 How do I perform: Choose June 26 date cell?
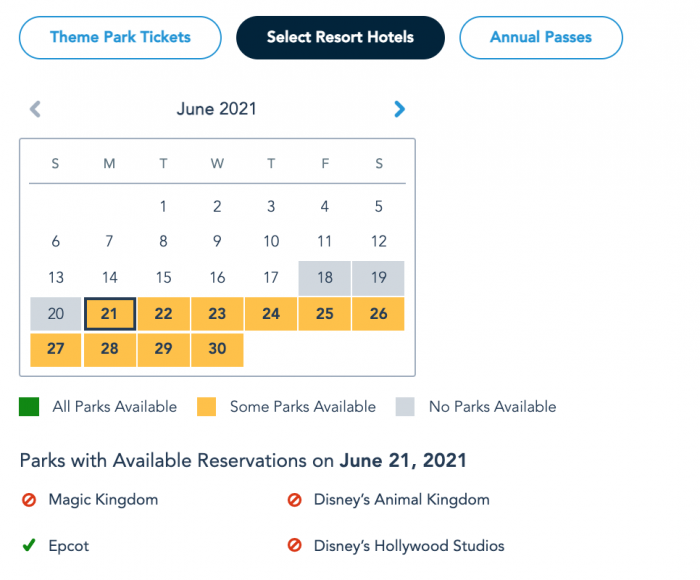[x=378, y=314]
